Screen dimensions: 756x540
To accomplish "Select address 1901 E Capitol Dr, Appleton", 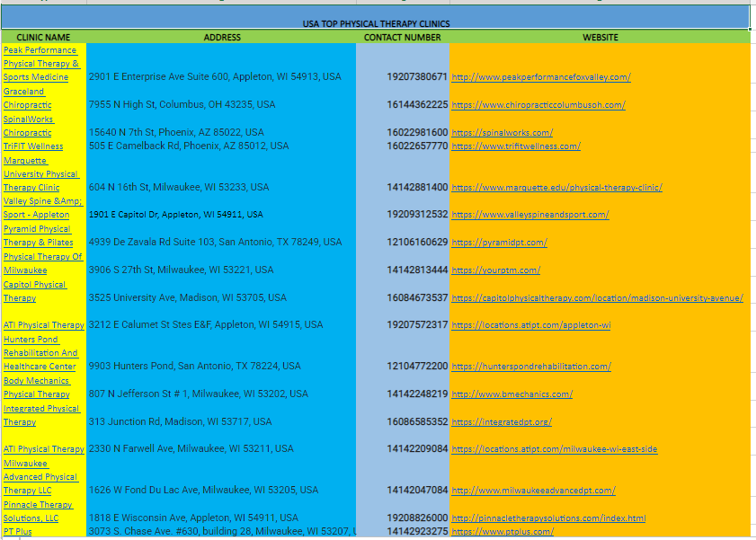I will 176,215.
